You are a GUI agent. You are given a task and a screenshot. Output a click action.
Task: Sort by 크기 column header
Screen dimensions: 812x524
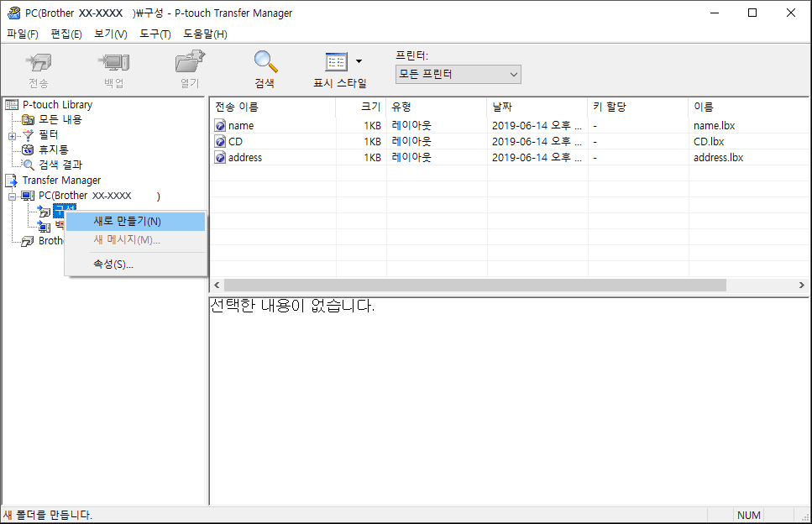361,107
